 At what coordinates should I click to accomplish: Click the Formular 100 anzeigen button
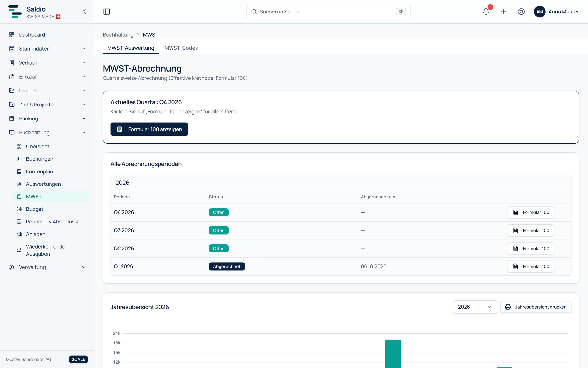point(149,129)
